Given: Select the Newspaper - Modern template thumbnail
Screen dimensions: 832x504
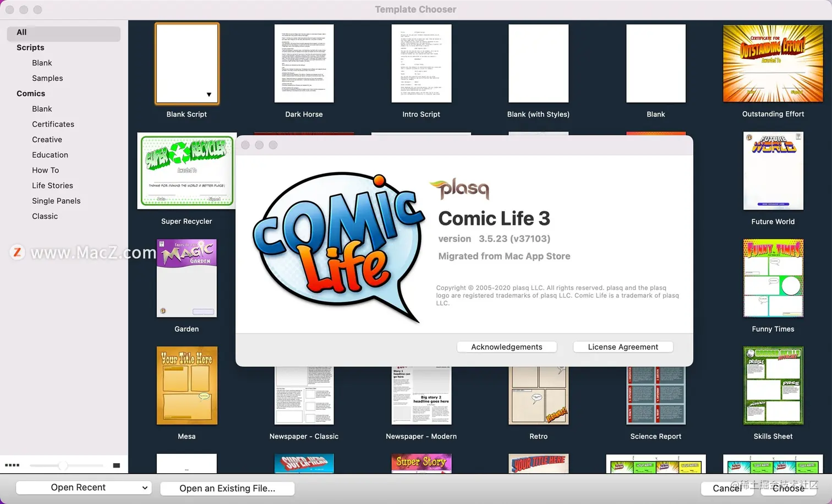Looking at the screenshot, I should 421,396.
